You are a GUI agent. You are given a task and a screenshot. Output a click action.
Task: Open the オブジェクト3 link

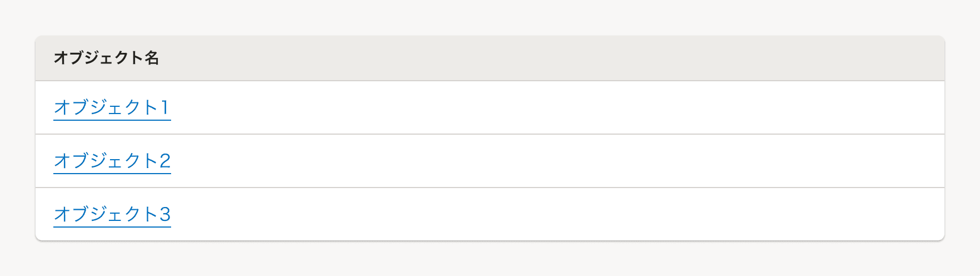pyautogui.click(x=112, y=214)
